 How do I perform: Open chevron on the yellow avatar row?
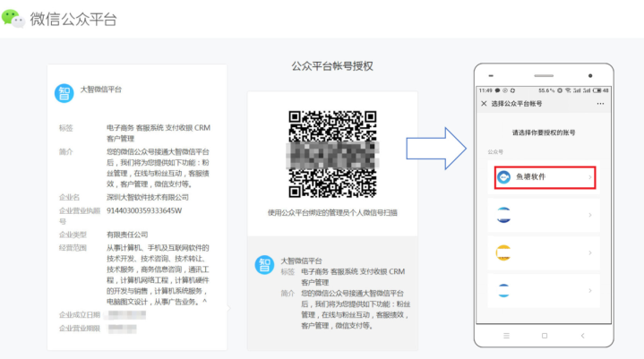[590, 252]
